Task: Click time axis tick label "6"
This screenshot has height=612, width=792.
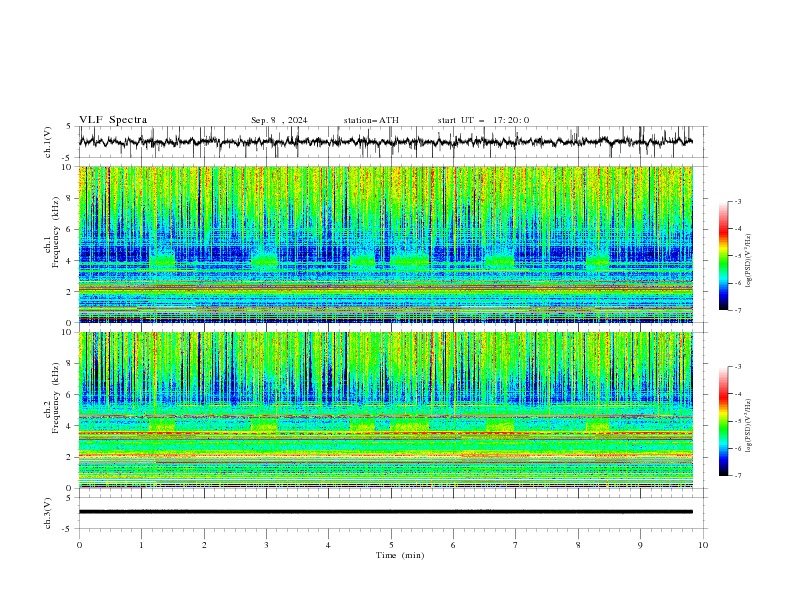Action: click(x=453, y=545)
